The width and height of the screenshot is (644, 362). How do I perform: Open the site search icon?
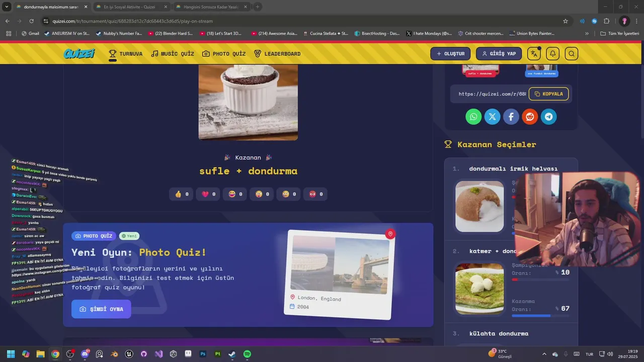(571, 53)
